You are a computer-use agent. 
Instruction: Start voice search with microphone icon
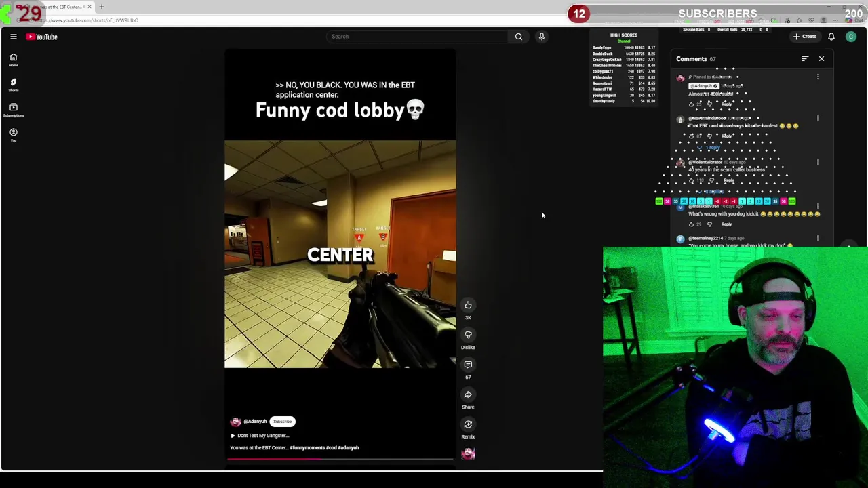pyautogui.click(x=542, y=37)
